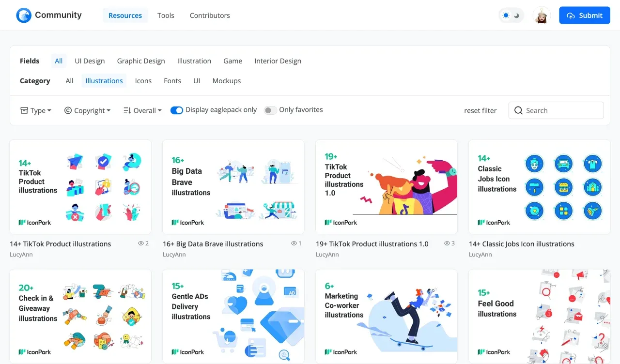Select All in Category filter

(x=69, y=81)
